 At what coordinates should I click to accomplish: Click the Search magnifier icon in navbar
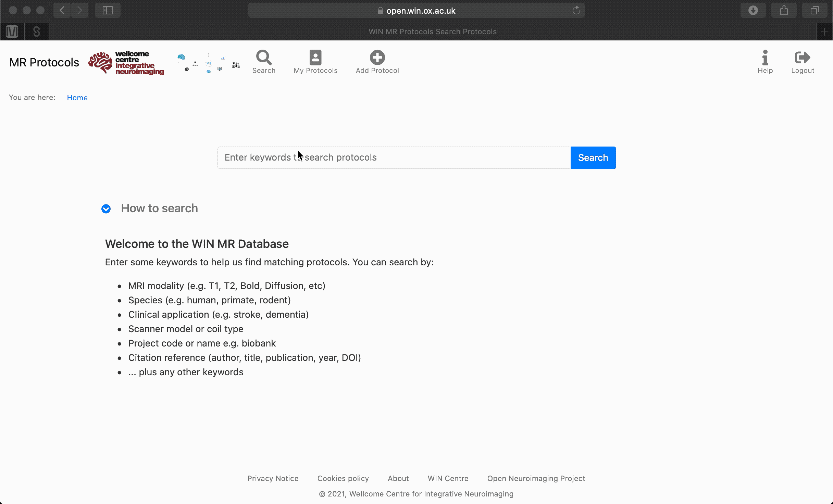click(x=264, y=58)
